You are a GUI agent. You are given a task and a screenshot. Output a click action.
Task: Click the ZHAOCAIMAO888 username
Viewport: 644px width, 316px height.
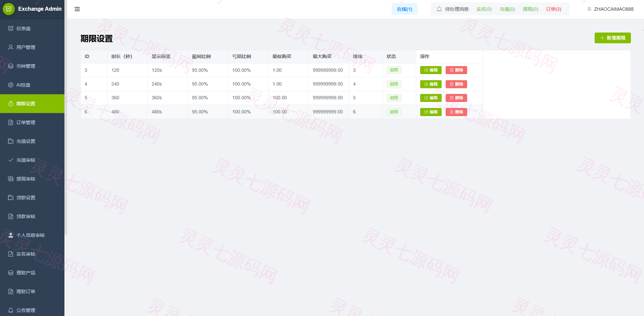click(613, 9)
